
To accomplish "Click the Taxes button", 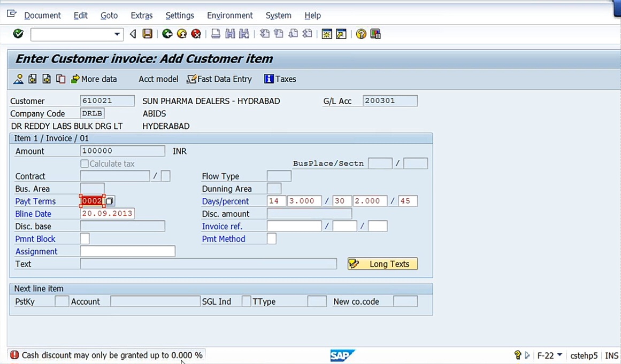I will point(280,79).
